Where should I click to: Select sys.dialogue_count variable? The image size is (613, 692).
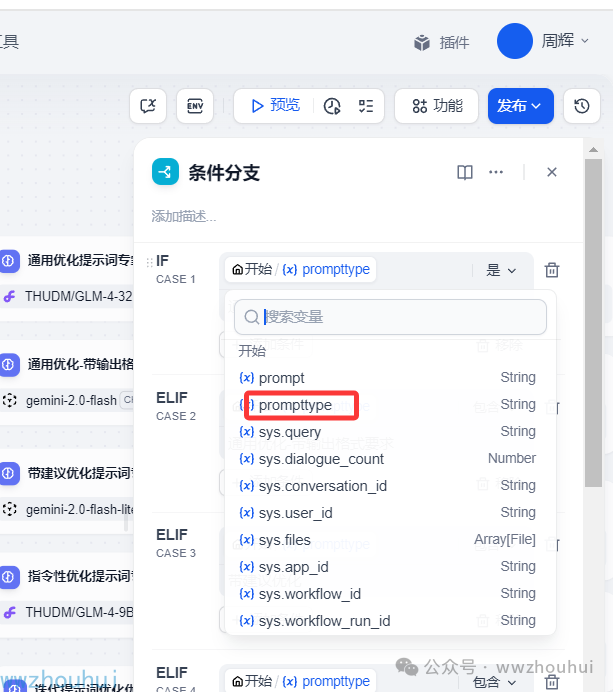(x=387, y=459)
